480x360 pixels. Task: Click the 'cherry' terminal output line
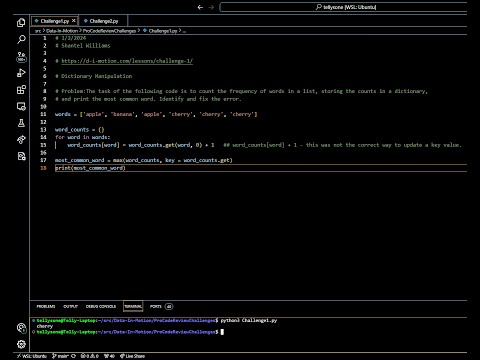[x=45, y=326]
